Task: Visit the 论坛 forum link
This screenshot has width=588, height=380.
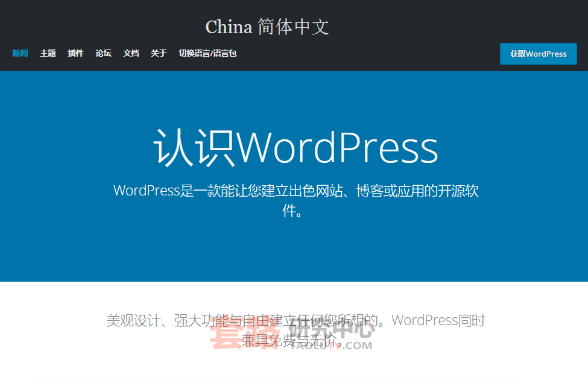Action: click(104, 53)
